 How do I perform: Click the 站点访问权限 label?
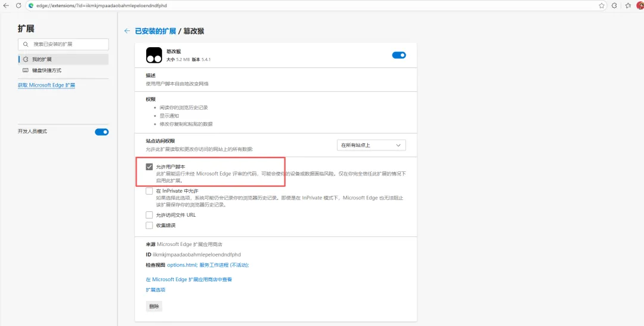pyautogui.click(x=160, y=141)
